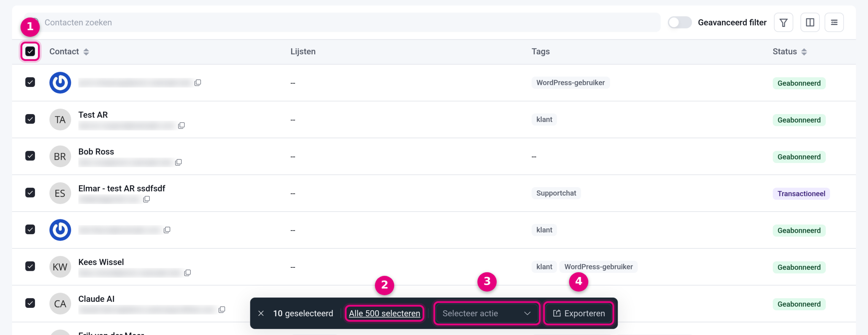The width and height of the screenshot is (868, 335).
Task: Uncheck the Claude AI row checkbox
Action: coord(30,303)
